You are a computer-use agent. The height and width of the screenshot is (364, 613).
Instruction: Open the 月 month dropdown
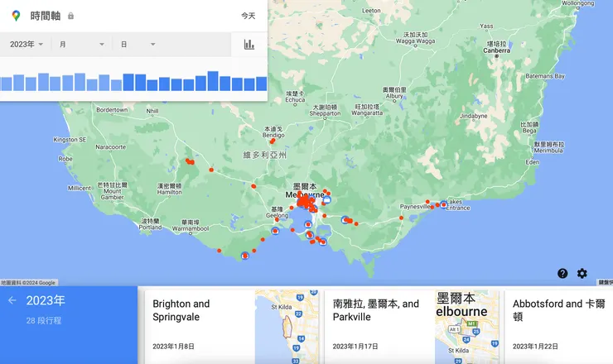[x=82, y=44]
